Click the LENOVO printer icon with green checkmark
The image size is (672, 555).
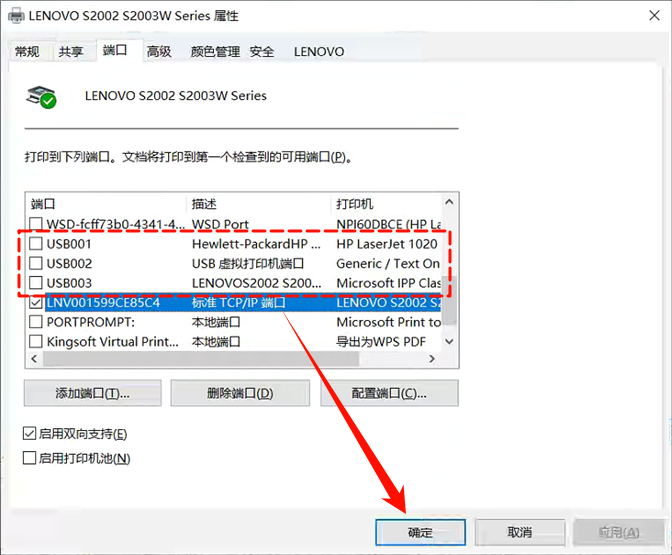click(x=42, y=96)
